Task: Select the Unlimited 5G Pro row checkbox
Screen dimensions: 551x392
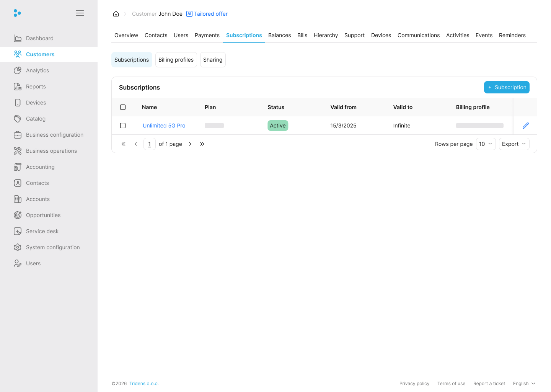Action: coord(123,125)
